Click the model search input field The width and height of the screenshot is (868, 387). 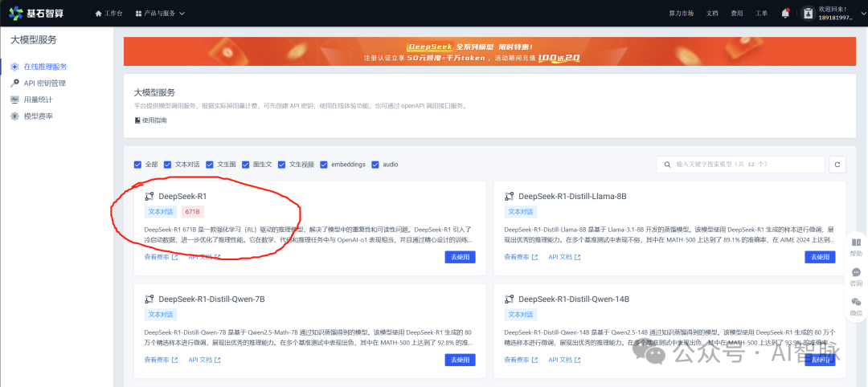[x=741, y=165]
